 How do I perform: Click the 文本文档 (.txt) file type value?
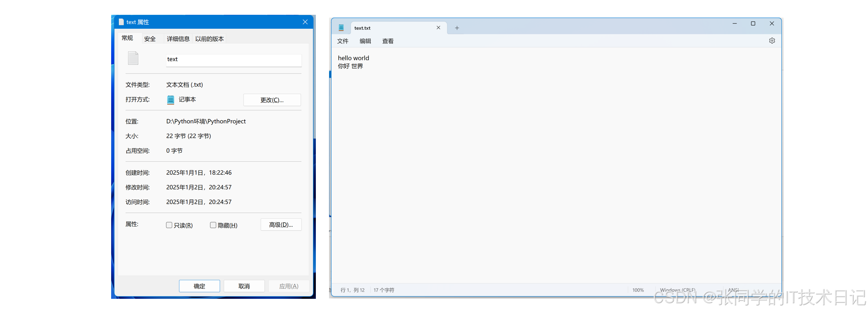(x=185, y=85)
